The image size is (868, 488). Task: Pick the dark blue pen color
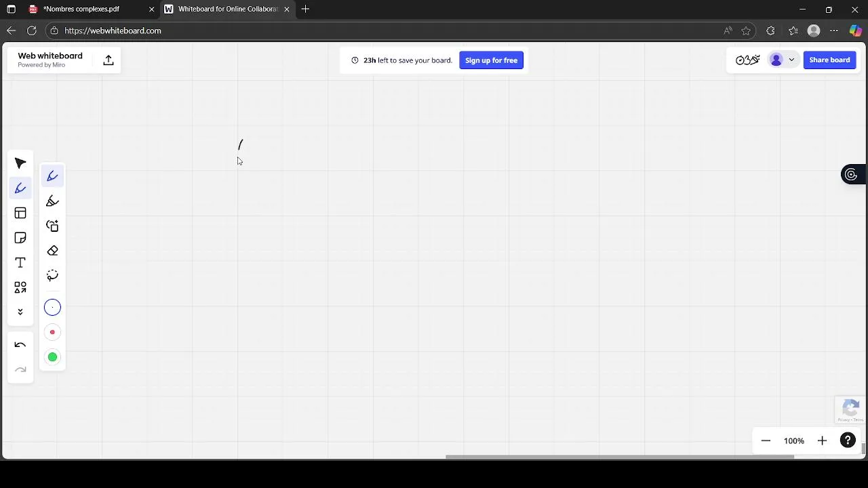[x=52, y=308]
